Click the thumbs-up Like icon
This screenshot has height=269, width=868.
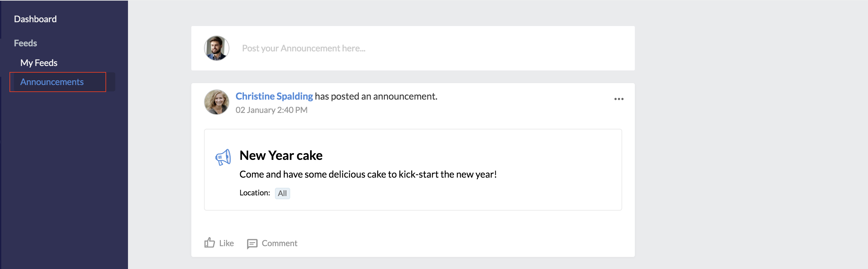pos(210,243)
